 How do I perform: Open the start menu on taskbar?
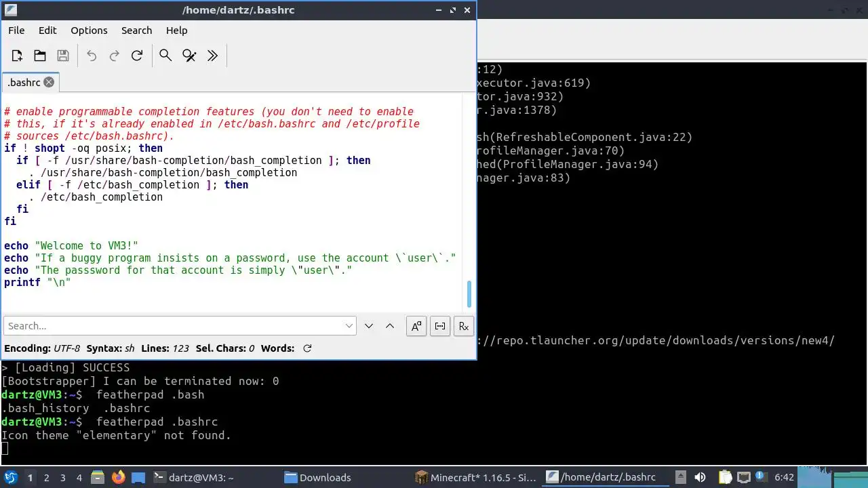point(11,477)
